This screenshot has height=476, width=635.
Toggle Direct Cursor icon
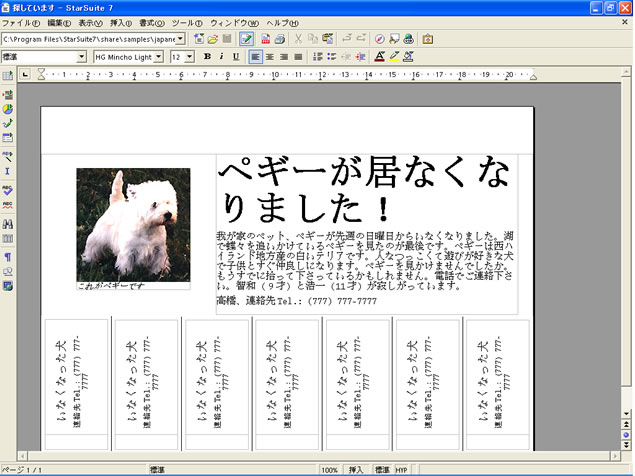point(8,171)
